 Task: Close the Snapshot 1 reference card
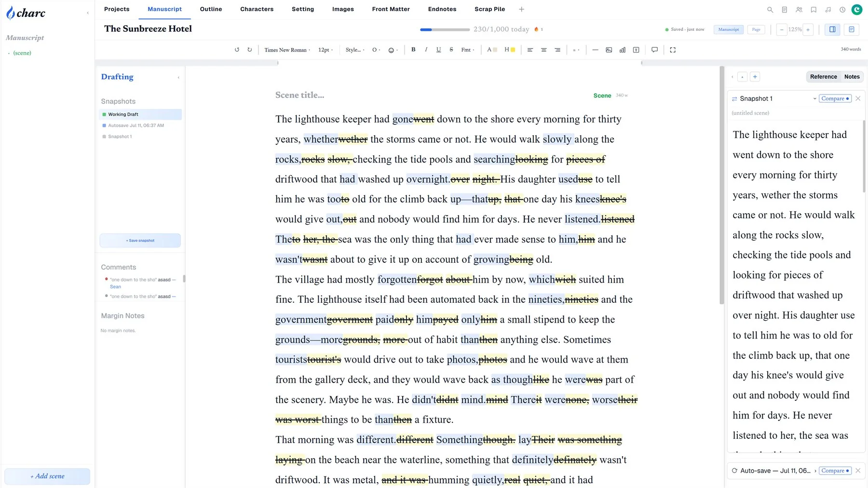858,98
